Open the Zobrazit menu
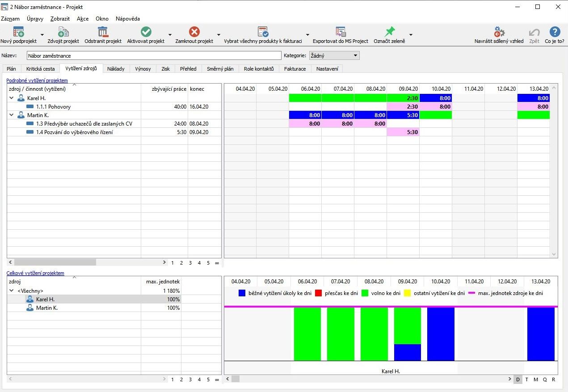The width and height of the screenshot is (568, 392). [60, 19]
